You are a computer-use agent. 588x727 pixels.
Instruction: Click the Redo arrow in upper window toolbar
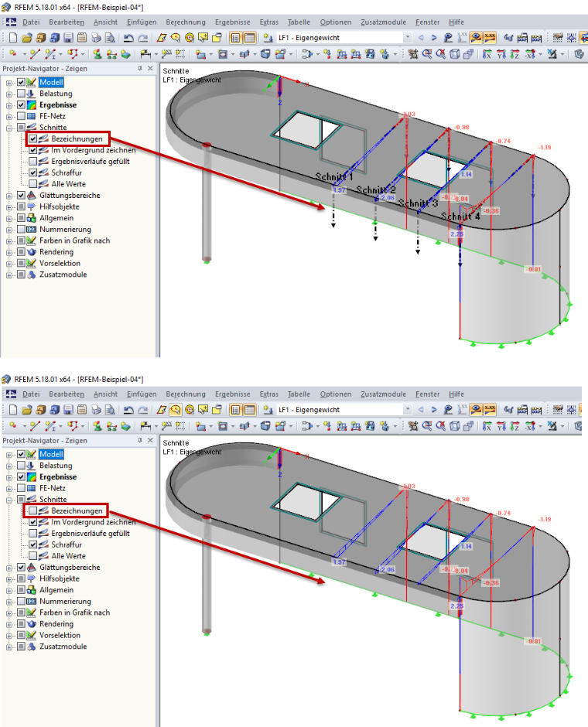[x=143, y=38]
